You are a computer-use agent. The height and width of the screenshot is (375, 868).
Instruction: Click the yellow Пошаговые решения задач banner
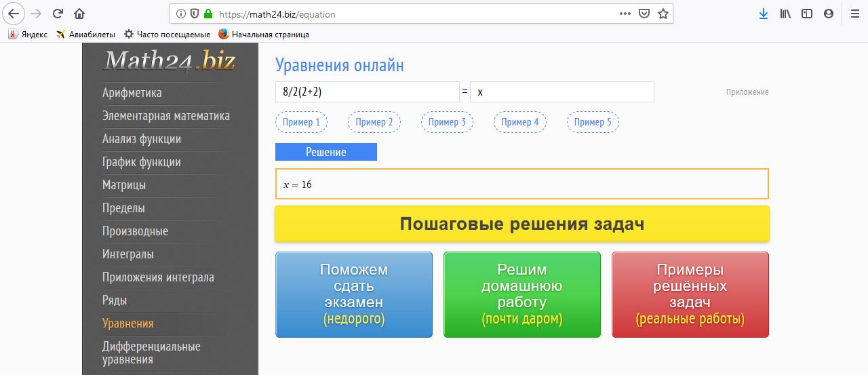tap(522, 224)
